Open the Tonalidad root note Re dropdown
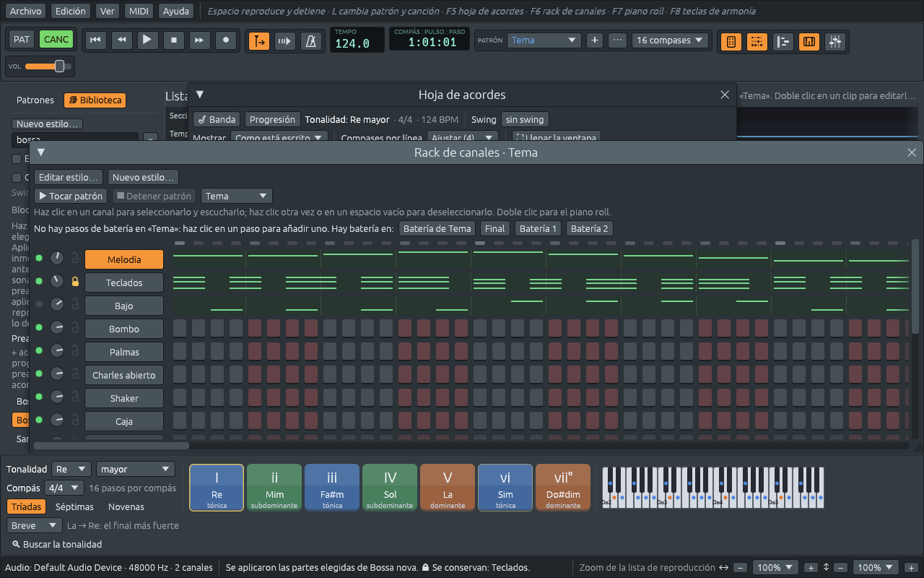Image resolution: width=924 pixels, height=578 pixels. 72,469
